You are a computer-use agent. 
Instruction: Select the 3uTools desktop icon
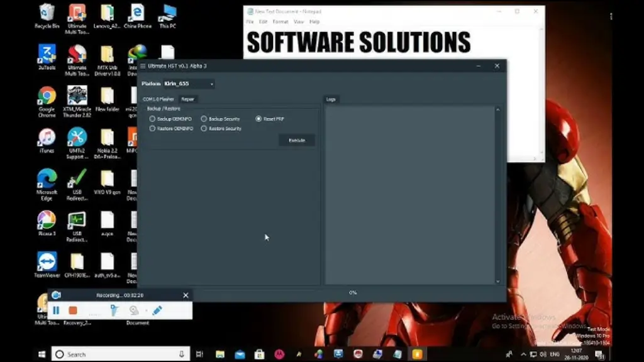coord(47,57)
